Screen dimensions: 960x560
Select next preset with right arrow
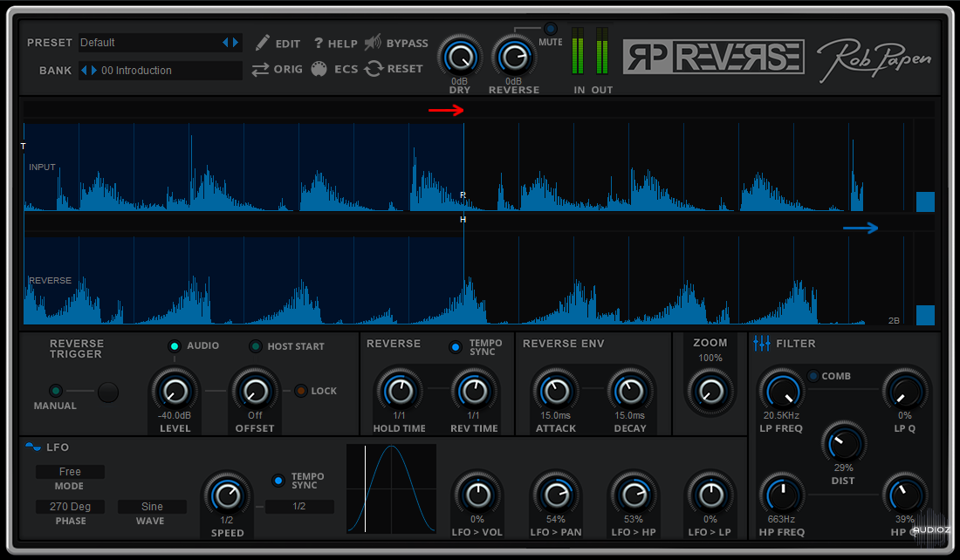[x=235, y=42]
